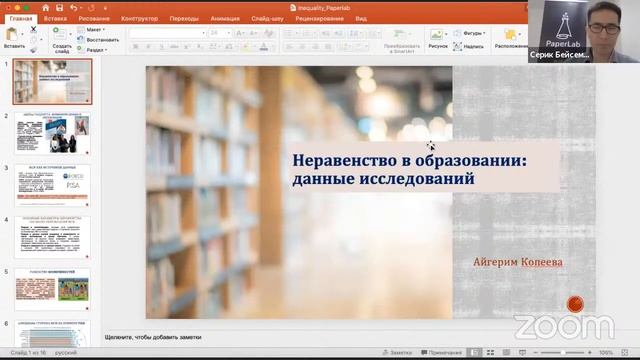Toggle the Заметки notes button in status bar
The height and width of the screenshot is (360, 640).
pos(397,352)
